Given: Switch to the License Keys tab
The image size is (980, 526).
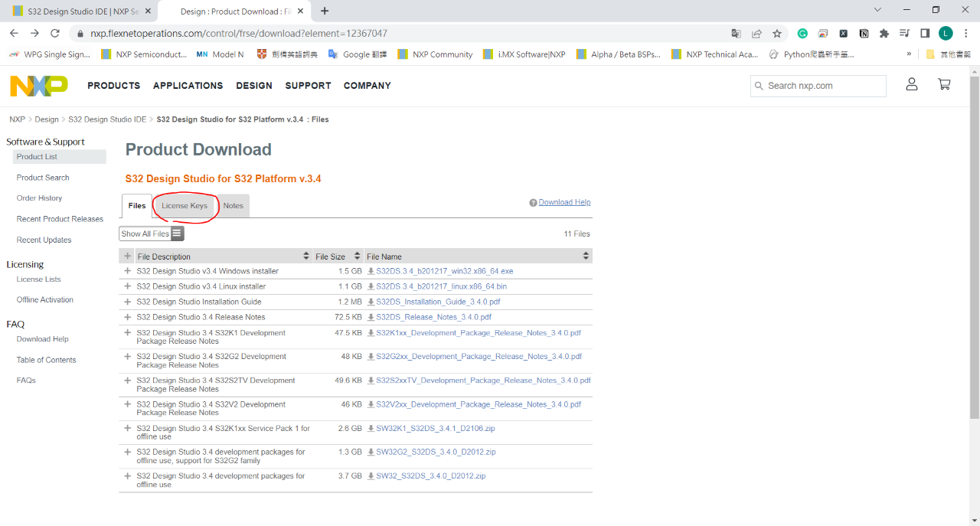Looking at the screenshot, I should click(x=185, y=206).
